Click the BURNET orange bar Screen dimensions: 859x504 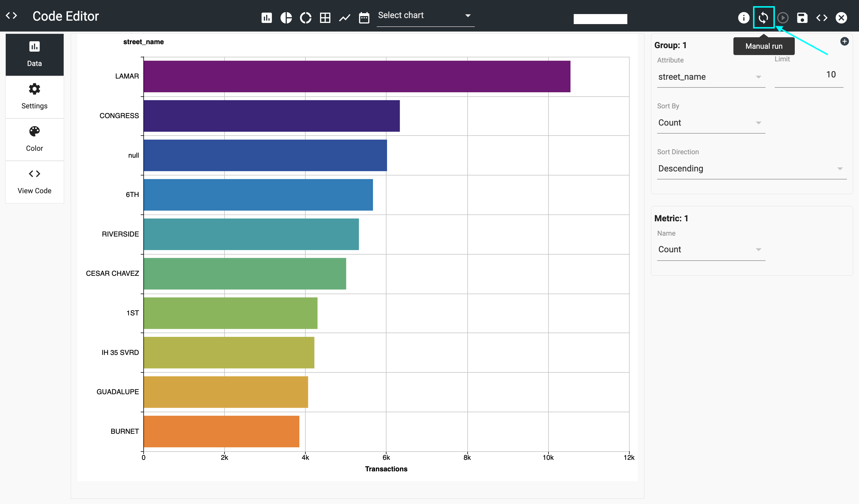(x=222, y=431)
